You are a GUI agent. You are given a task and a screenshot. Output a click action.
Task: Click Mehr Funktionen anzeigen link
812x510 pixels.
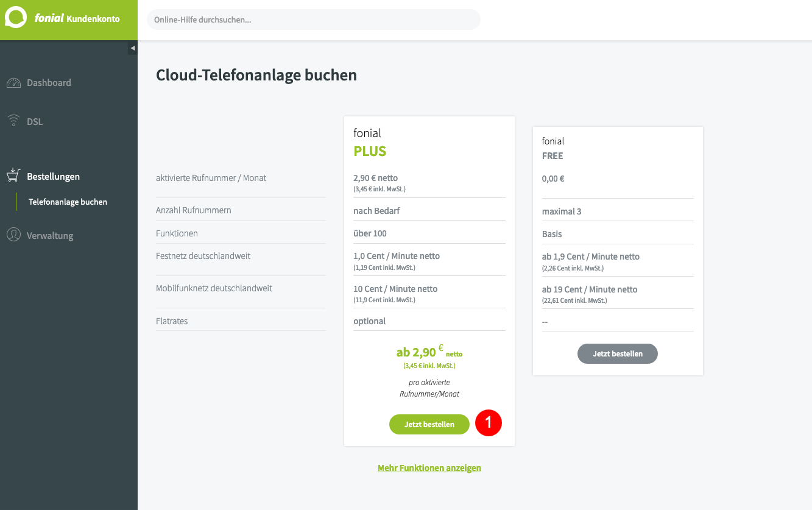429,468
